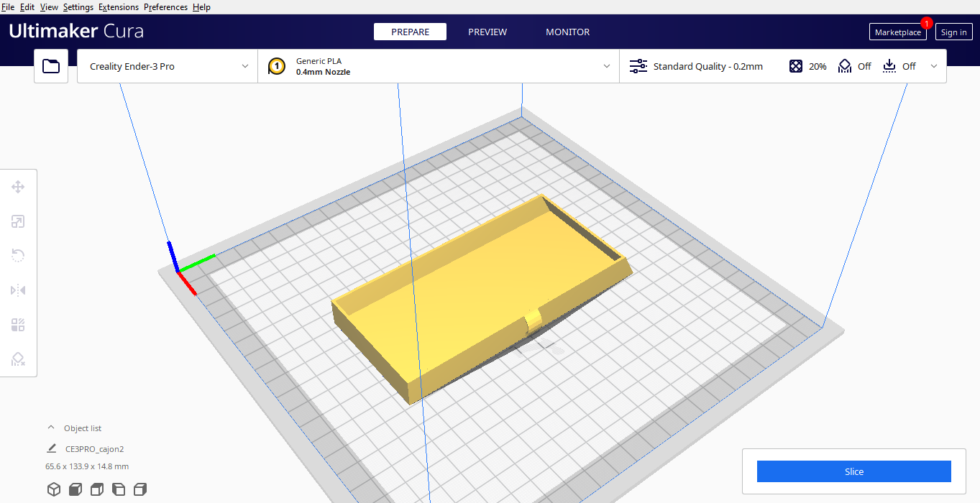
Task: Expand the print settings chevron
Action: 933,65
